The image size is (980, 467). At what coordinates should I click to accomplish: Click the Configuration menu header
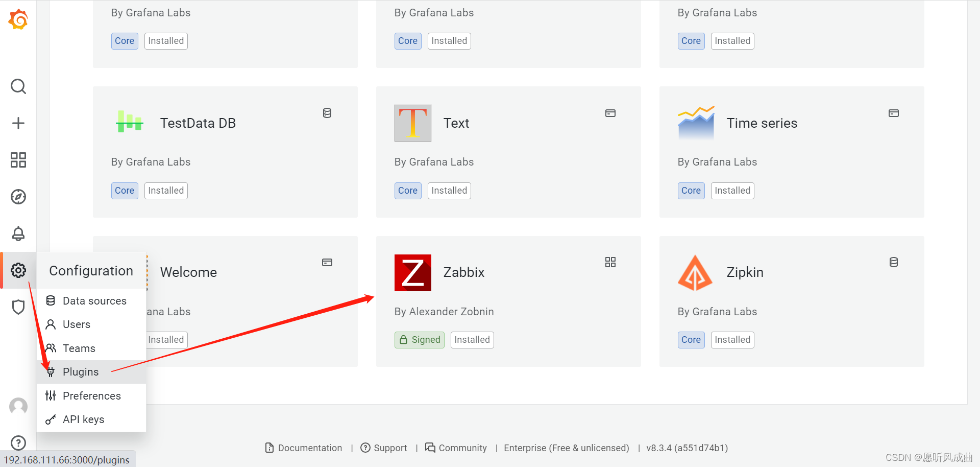[91, 271]
